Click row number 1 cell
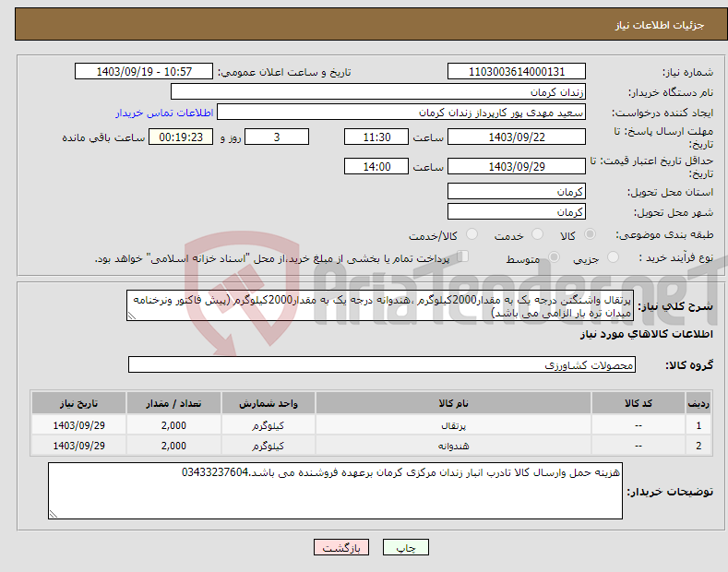 (698, 425)
